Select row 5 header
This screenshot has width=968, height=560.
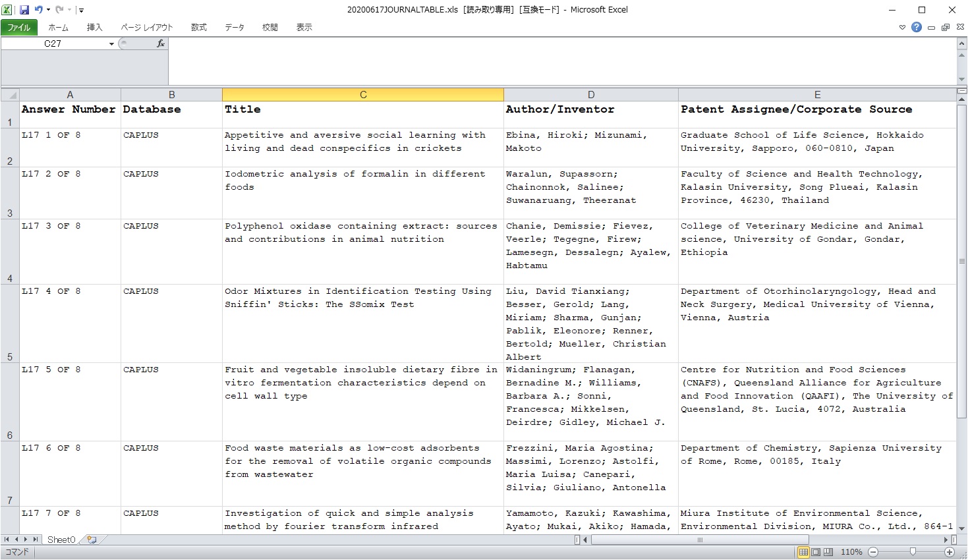pos(10,323)
